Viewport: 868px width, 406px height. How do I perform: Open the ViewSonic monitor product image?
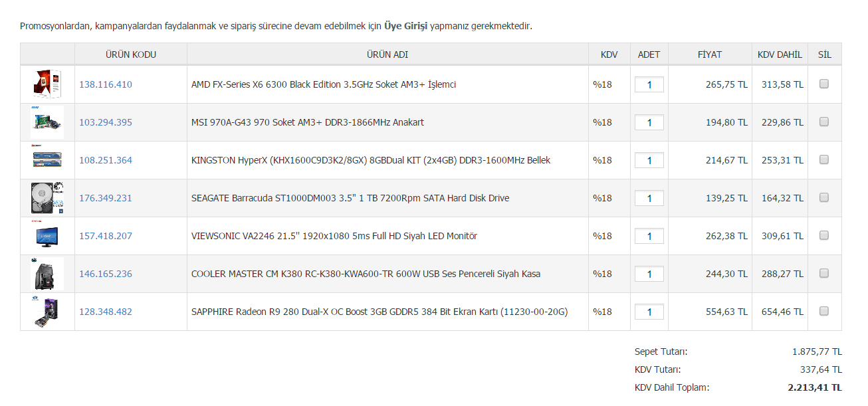[47, 236]
